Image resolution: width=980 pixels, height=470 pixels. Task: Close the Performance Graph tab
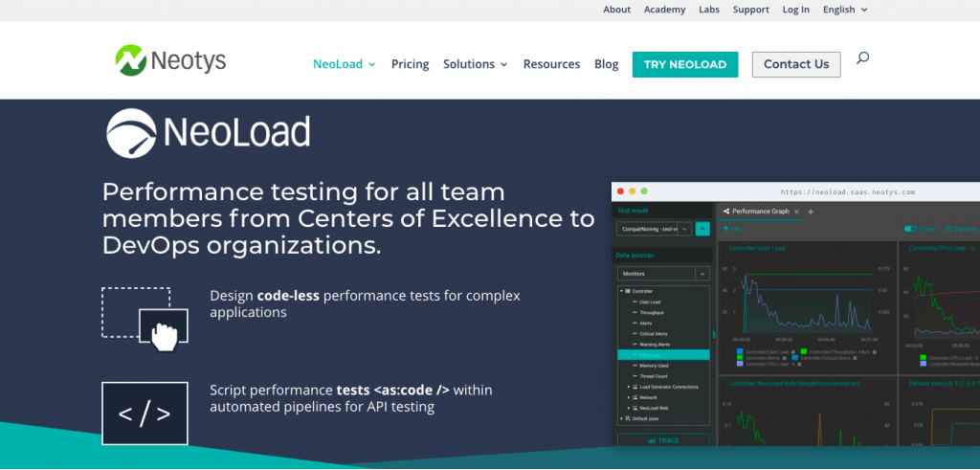click(x=796, y=212)
